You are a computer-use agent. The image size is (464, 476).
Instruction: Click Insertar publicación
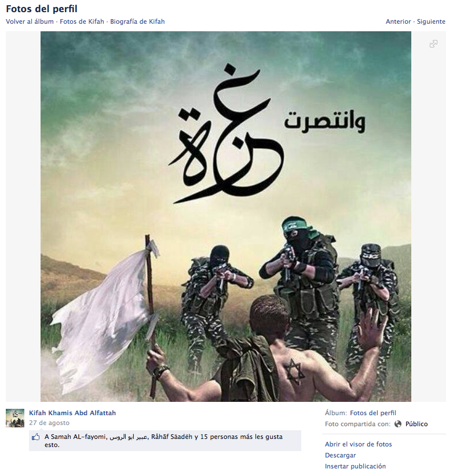355,466
